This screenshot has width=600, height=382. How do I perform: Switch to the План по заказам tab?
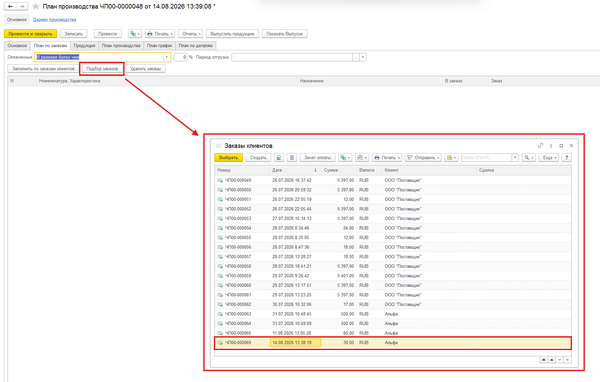(x=50, y=46)
